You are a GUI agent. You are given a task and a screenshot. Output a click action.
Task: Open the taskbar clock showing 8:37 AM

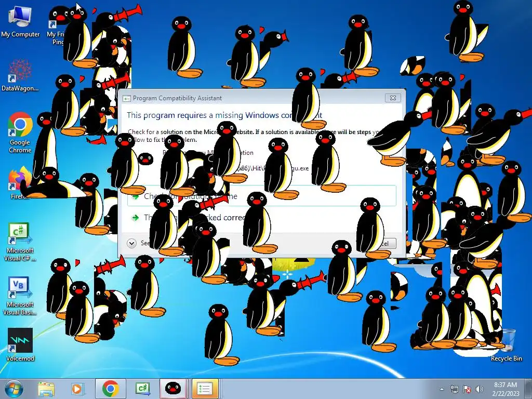point(506,389)
